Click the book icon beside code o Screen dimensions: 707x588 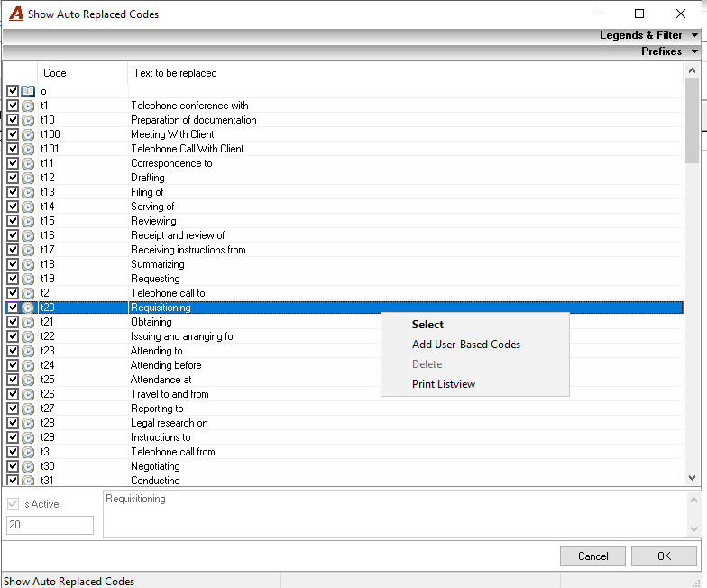click(x=28, y=92)
